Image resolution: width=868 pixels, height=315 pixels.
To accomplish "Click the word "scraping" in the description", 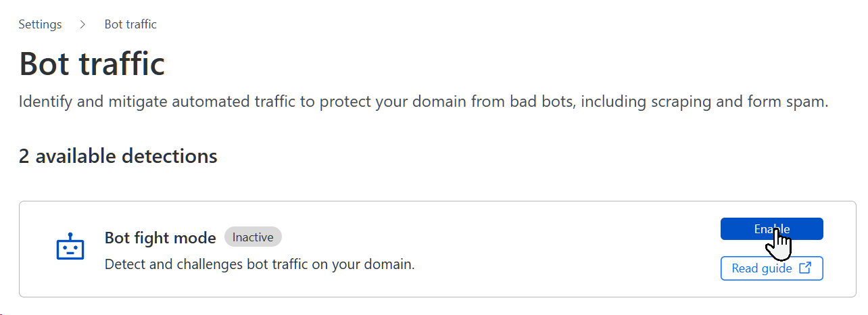I will click(x=679, y=103).
